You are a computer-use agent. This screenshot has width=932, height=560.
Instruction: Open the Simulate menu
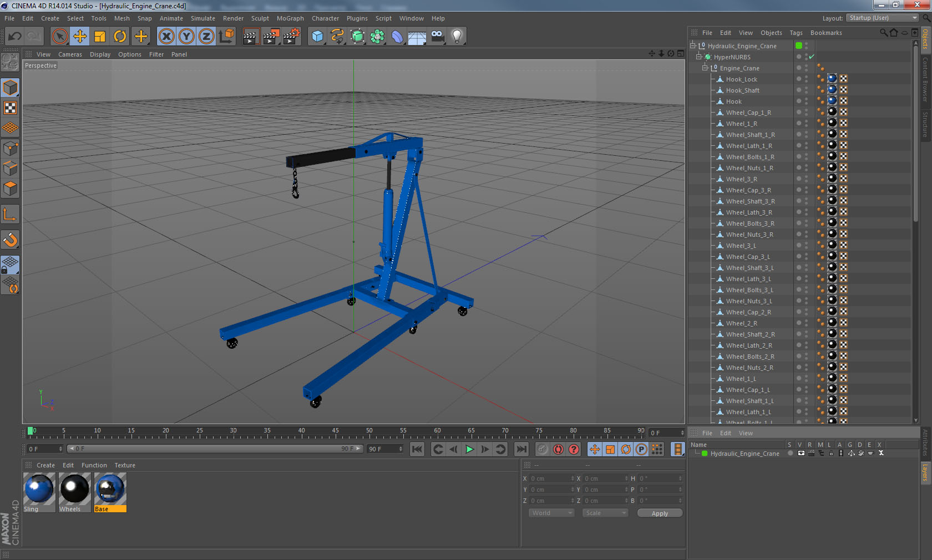pos(203,18)
